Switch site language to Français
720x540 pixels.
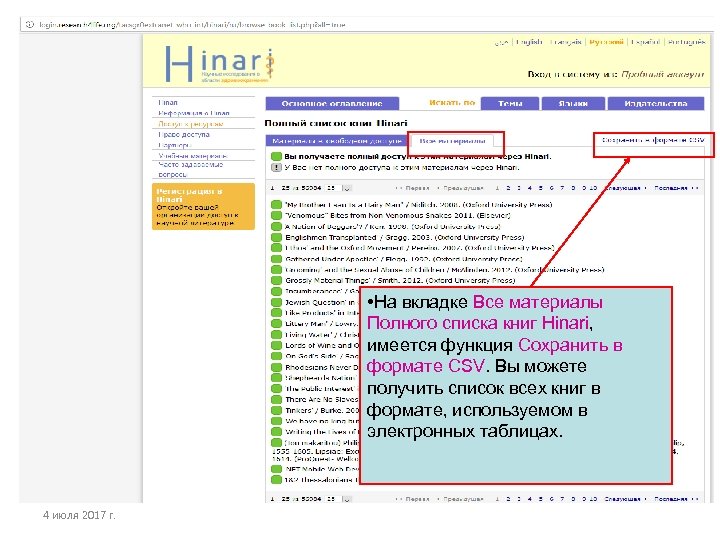pyautogui.click(x=566, y=42)
